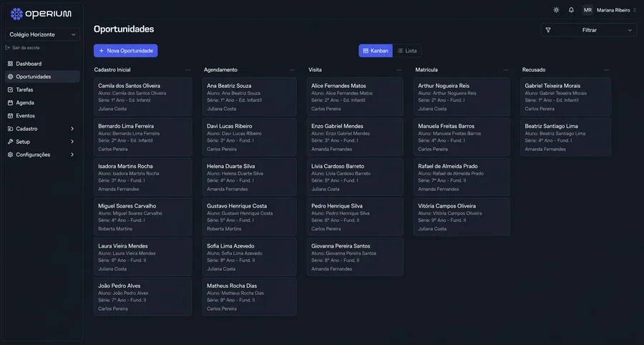Open Giovanna Pereira Santos card
The image size is (644, 345).
pyautogui.click(x=355, y=257)
